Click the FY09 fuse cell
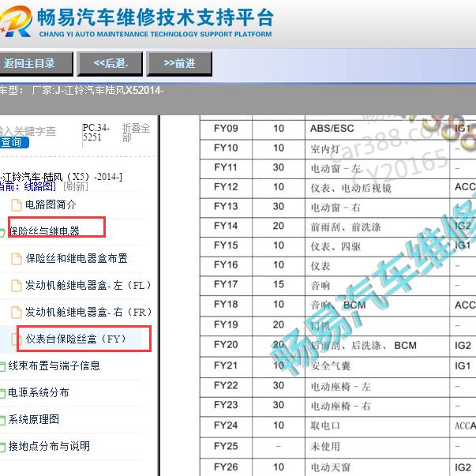 coord(226,129)
